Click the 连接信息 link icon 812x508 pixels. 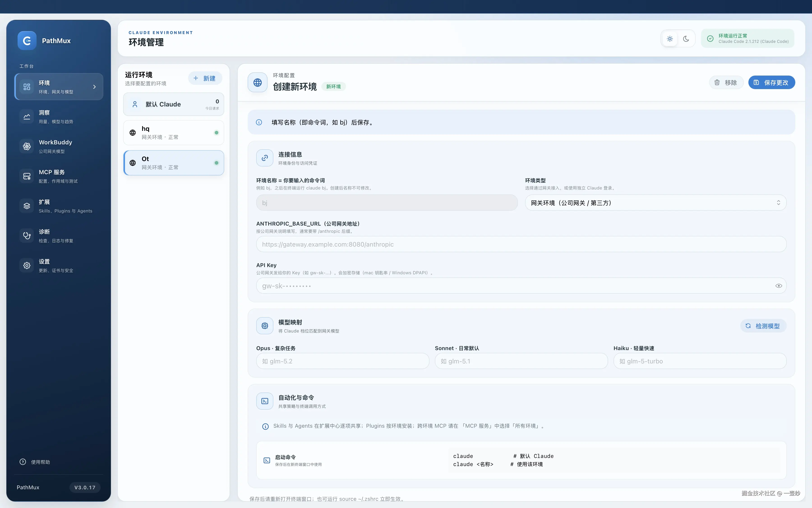[x=265, y=158]
